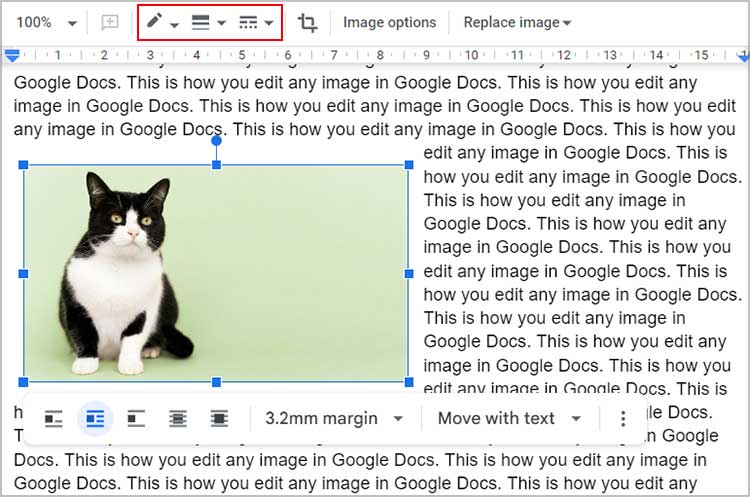Open the three-dot more options menu
The image size is (750, 497).
tap(623, 419)
